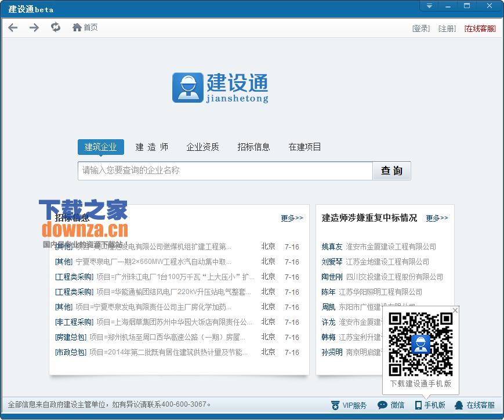
Task: Click the 房建总包 category tag
Action: tap(71, 338)
